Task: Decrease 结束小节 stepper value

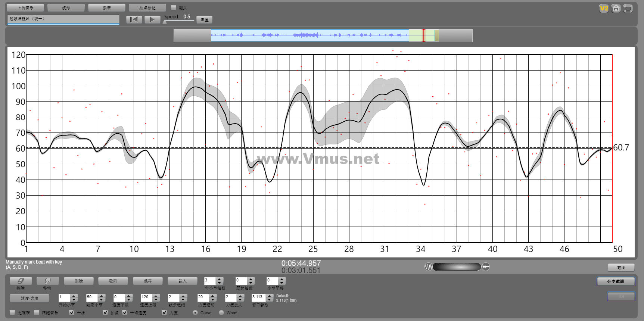Action: (102, 299)
